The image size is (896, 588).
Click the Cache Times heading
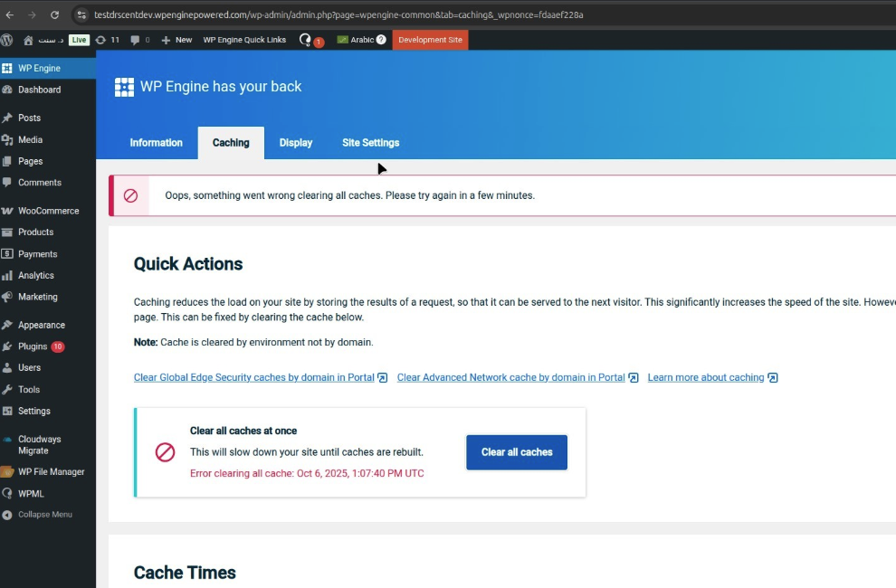pyautogui.click(x=185, y=573)
